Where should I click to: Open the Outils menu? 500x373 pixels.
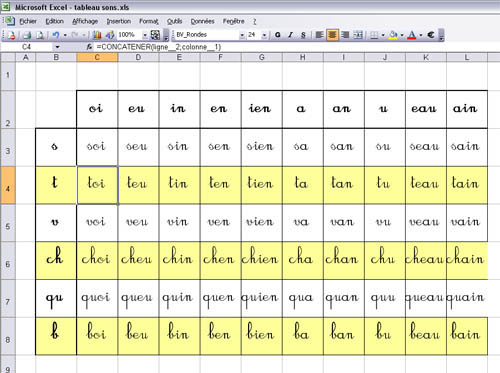(x=174, y=21)
